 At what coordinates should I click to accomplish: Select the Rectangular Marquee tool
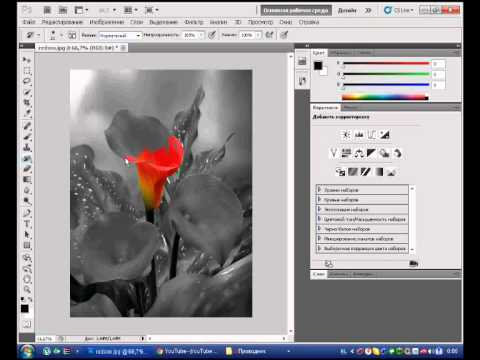pyautogui.click(x=27, y=71)
